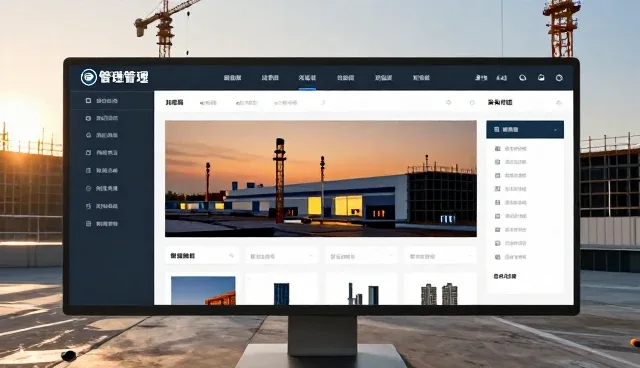Click the bold label at the bottom of right panel
This screenshot has height=368, width=640.
tap(505, 276)
